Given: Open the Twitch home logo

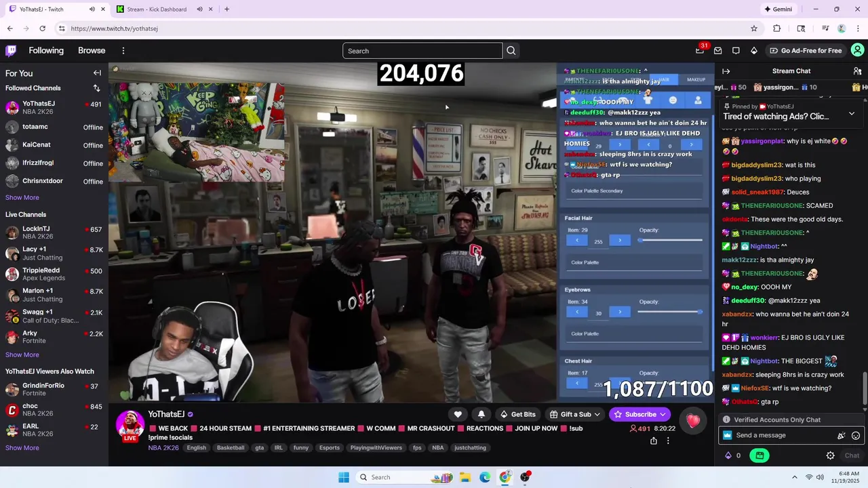Looking at the screenshot, I should coord(11,50).
